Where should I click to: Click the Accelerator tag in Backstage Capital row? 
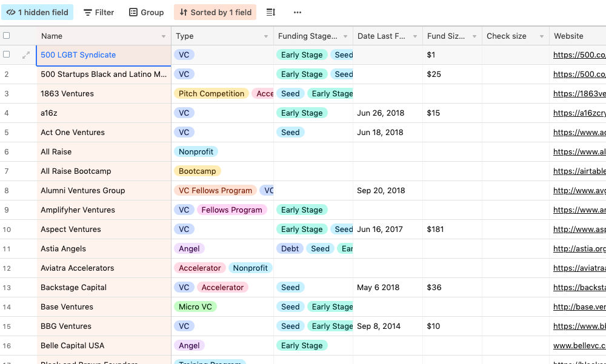222,288
